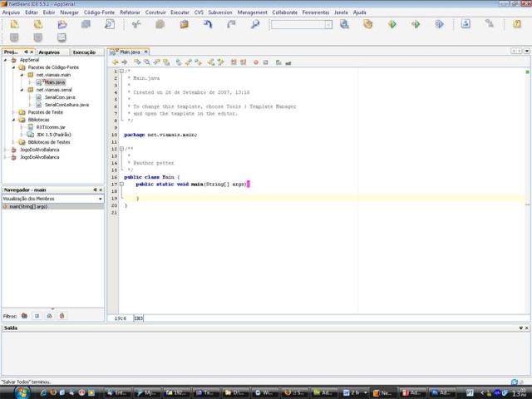Open the Refatorar menu
532x399 pixels.
(x=130, y=12)
